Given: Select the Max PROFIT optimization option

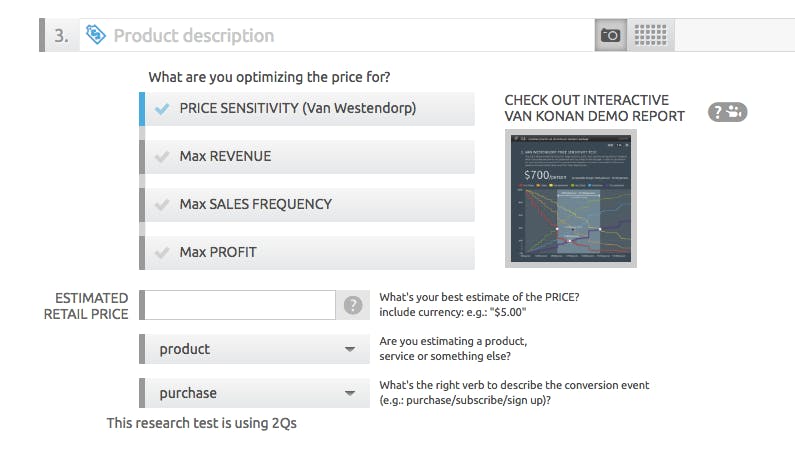Looking at the screenshot, I should 218,252.
